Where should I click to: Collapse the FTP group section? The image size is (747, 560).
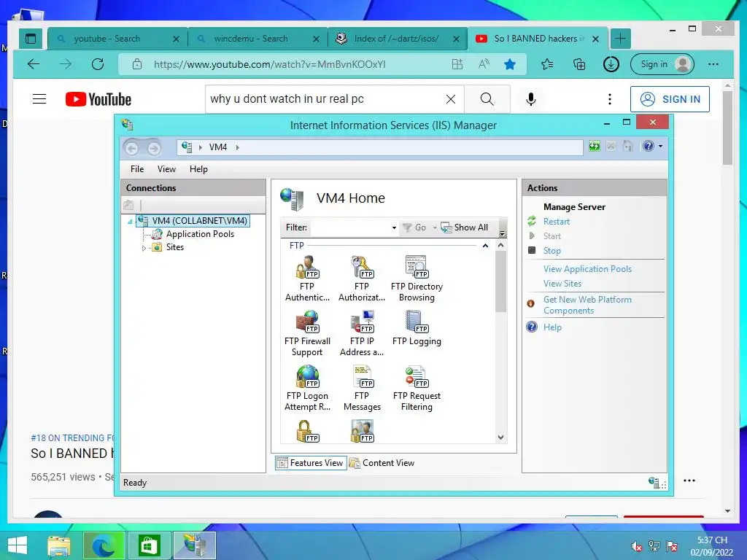pos(485,246)
